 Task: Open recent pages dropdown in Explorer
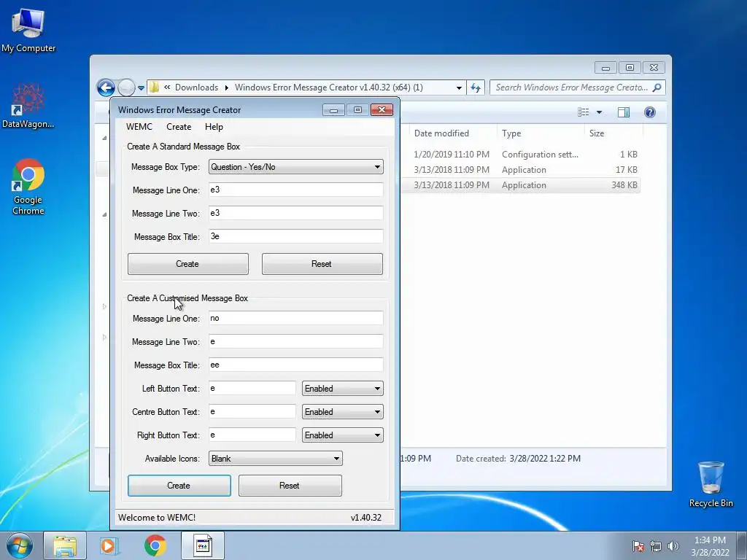[141, 88]
